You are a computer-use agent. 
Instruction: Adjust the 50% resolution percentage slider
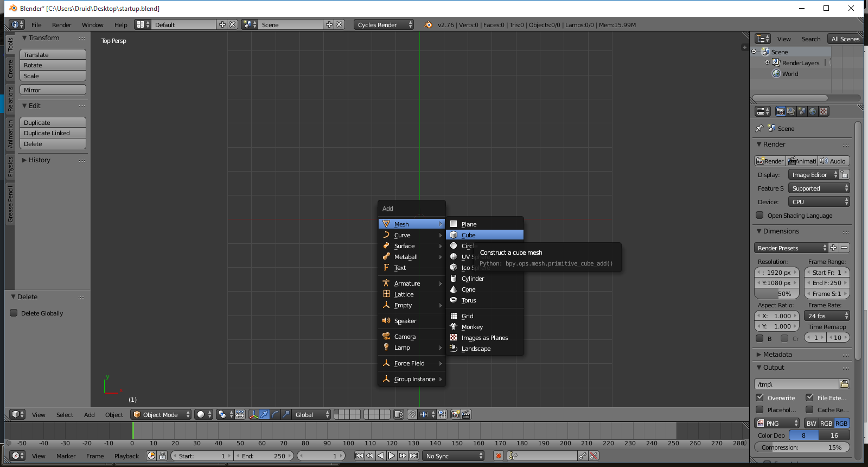[x=777, y=294]
